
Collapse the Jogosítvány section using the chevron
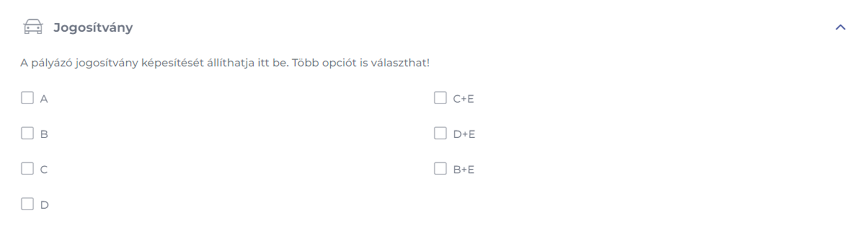click(x=840, y=28)
